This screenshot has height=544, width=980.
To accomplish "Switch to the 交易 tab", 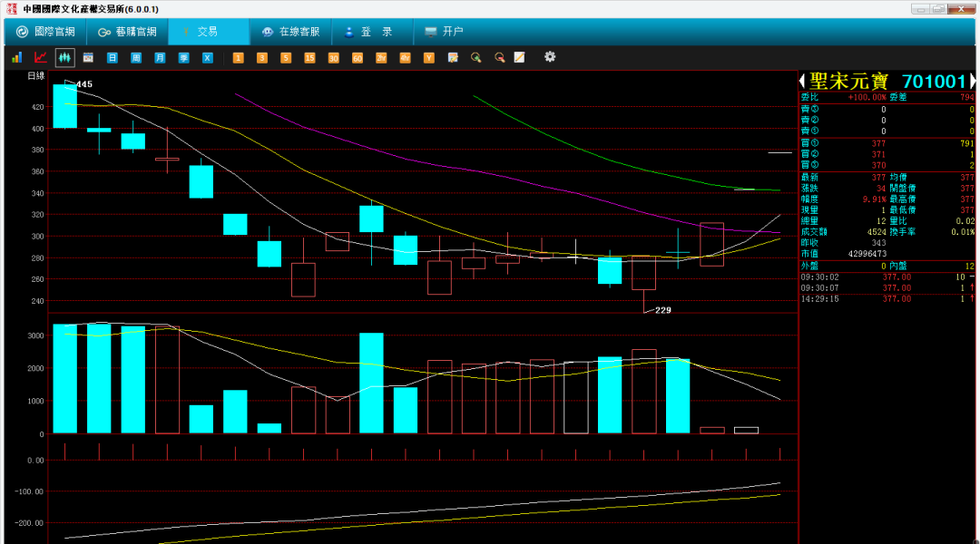I will 209,31.
